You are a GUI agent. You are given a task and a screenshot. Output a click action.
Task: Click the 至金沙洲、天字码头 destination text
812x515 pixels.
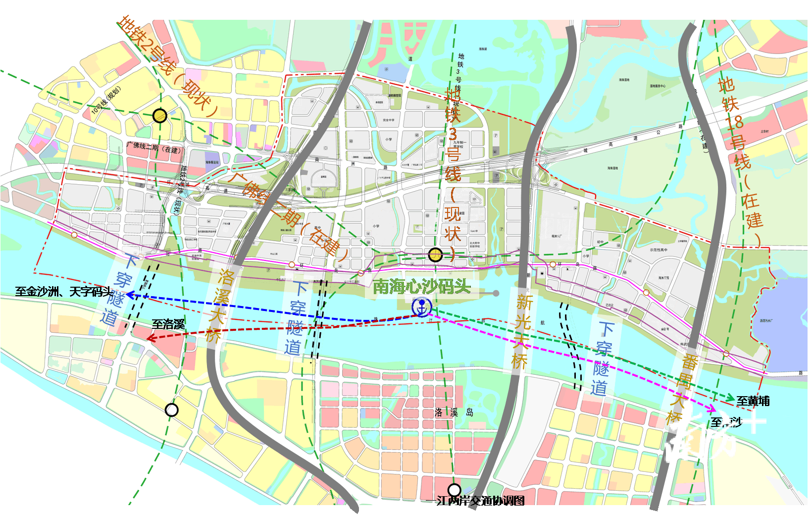pos(64,292)
